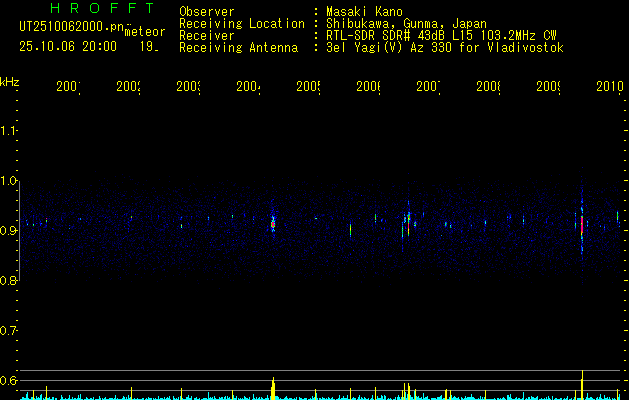
Task: Click the count value 19 in header
Action: coord(149,47)
